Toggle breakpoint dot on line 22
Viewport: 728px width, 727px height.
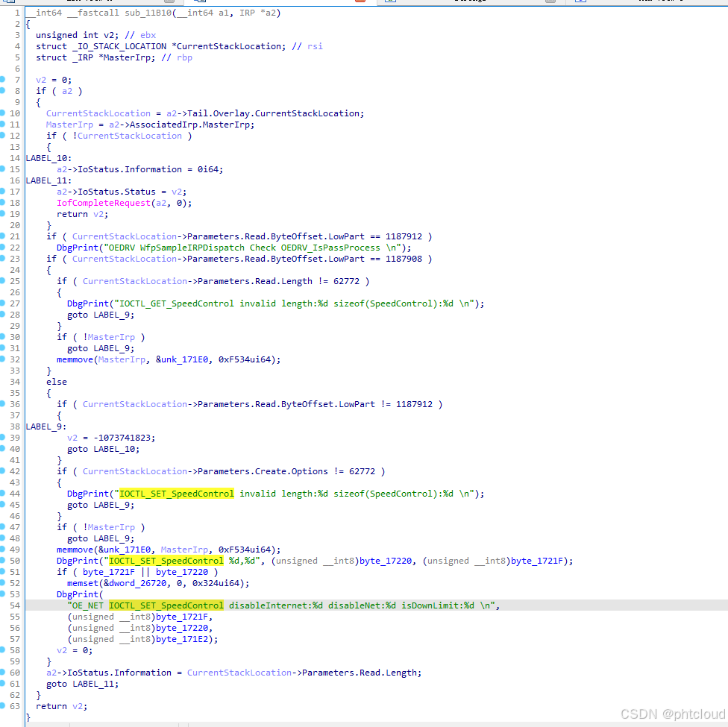[x=2, y=247]
